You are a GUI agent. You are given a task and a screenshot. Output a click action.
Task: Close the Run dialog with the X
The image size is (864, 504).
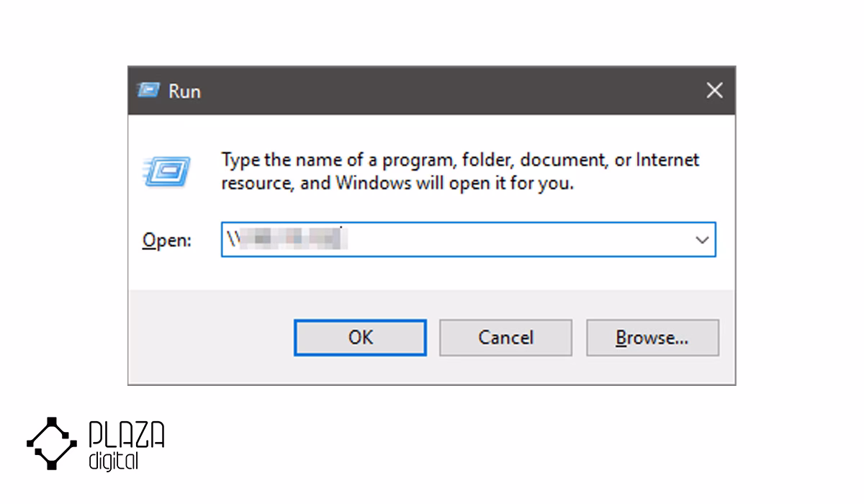tap(714, 91)
